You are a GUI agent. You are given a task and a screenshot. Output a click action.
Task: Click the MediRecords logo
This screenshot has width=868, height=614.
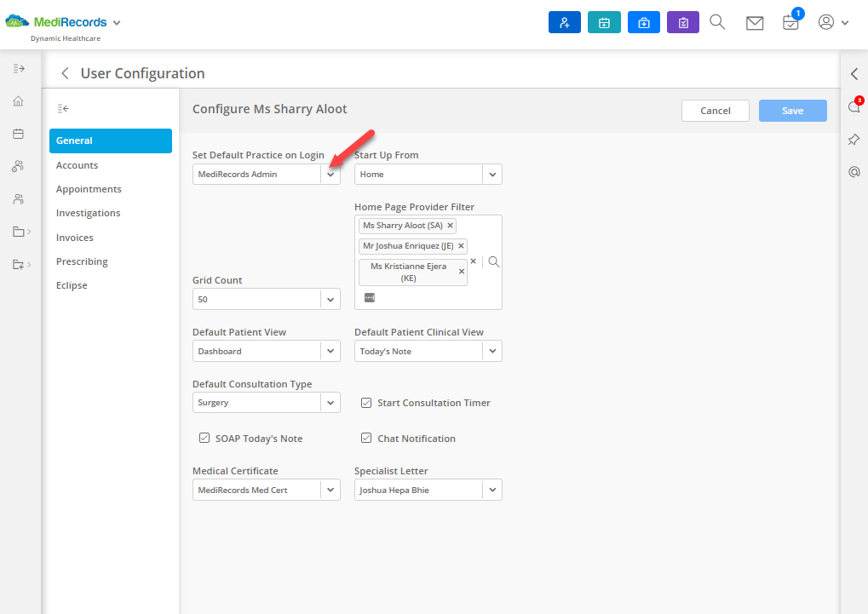56,22
